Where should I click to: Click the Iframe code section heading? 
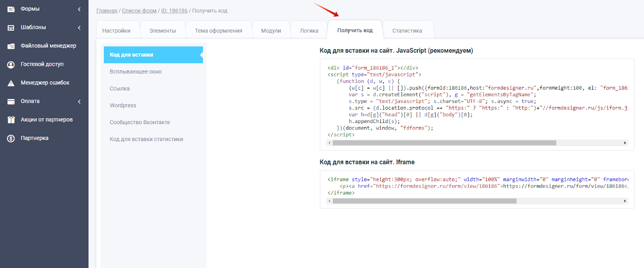click(367, 162)
